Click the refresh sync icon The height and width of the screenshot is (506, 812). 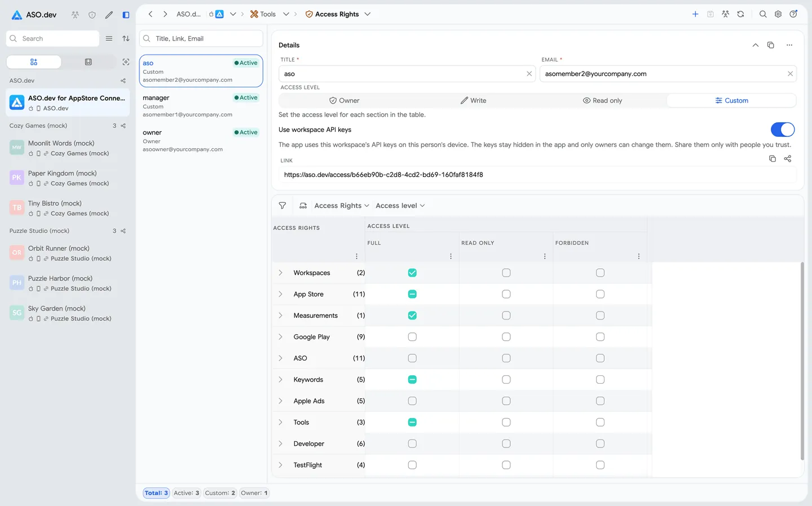click(740, 14)
